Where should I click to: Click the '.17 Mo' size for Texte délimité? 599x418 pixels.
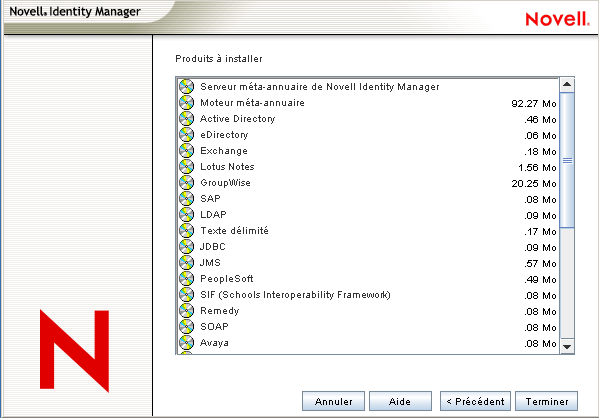[x=540, y=232]
